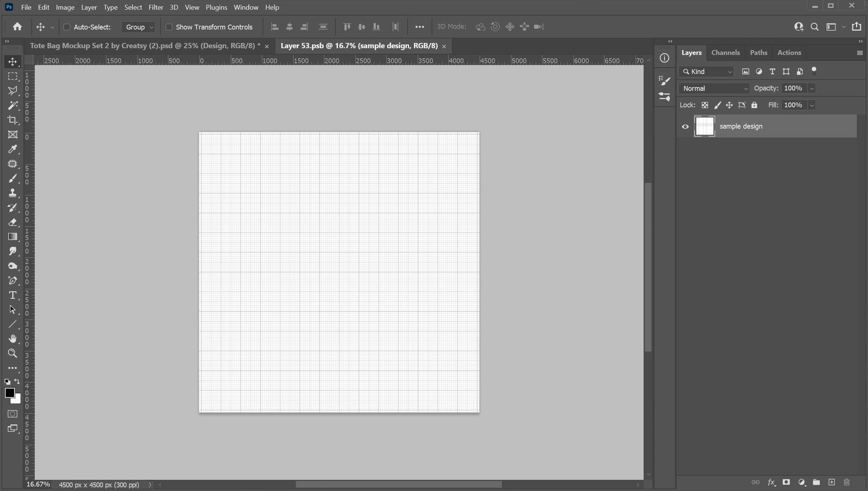The width and height of the screenshot is (868, 491).
Task: Select the Path Selection tool
Action: 13,310
